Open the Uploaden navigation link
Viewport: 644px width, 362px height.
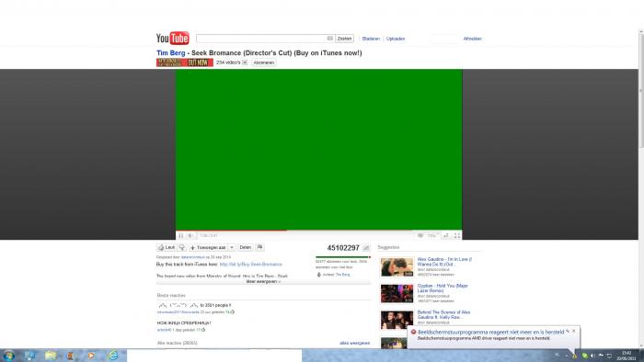point(396,39)
